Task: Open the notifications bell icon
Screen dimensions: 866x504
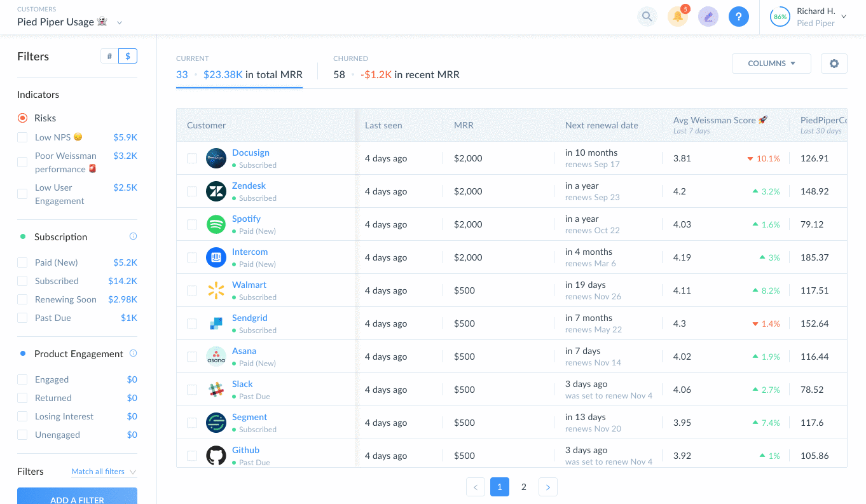Action: [x=678, y=17]
